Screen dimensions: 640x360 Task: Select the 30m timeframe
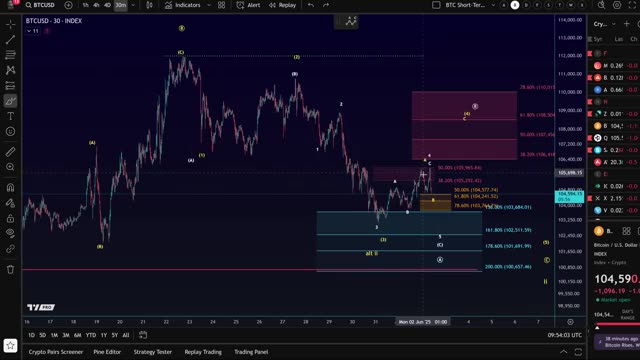coord(120,5)
